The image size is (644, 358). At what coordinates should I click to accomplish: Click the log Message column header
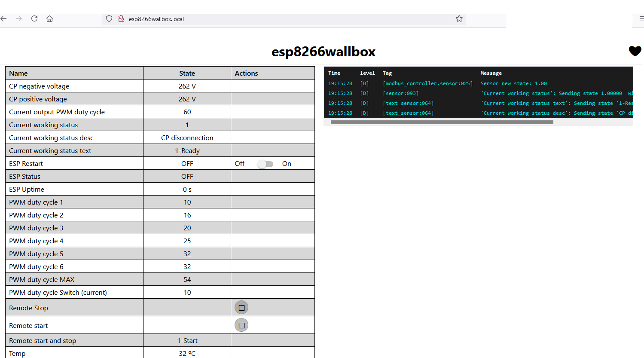coord(491,73)
